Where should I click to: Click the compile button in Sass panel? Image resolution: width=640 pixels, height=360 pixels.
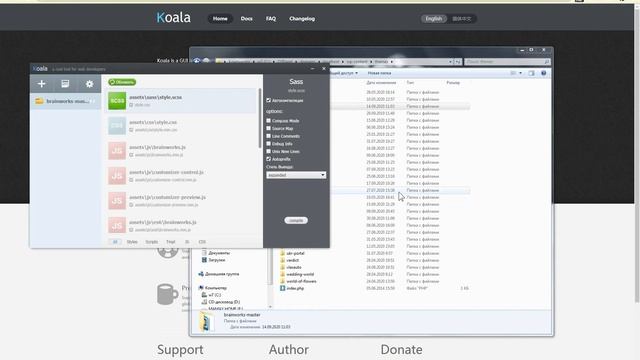(x=296, y=220)
